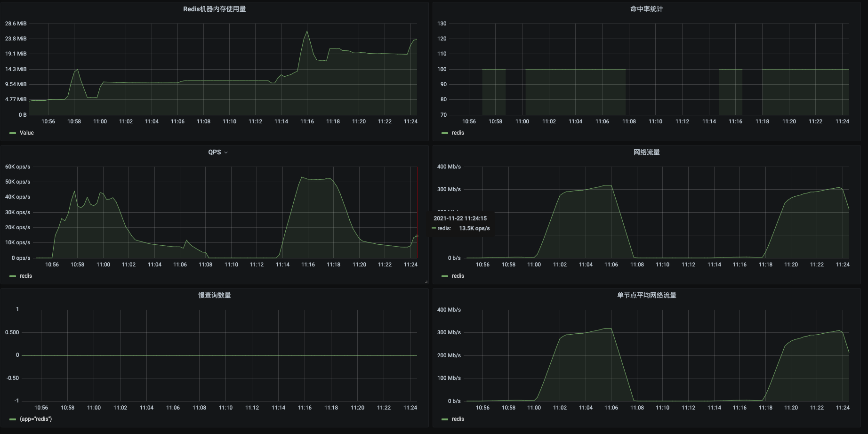Screen dimensions: 868x434
Task: Toggle the redis series in the QPS legend
Action: coord(26,276)
